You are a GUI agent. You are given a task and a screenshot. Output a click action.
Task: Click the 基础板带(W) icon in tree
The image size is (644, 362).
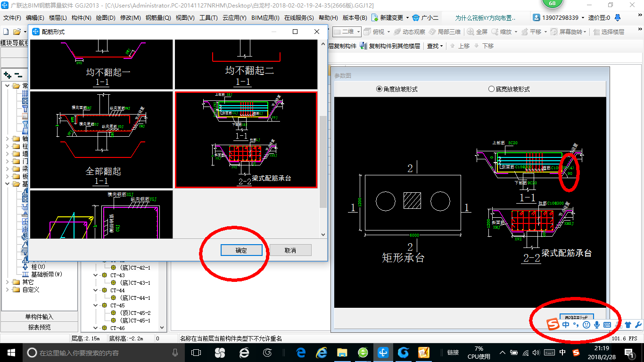click(25, 274)
